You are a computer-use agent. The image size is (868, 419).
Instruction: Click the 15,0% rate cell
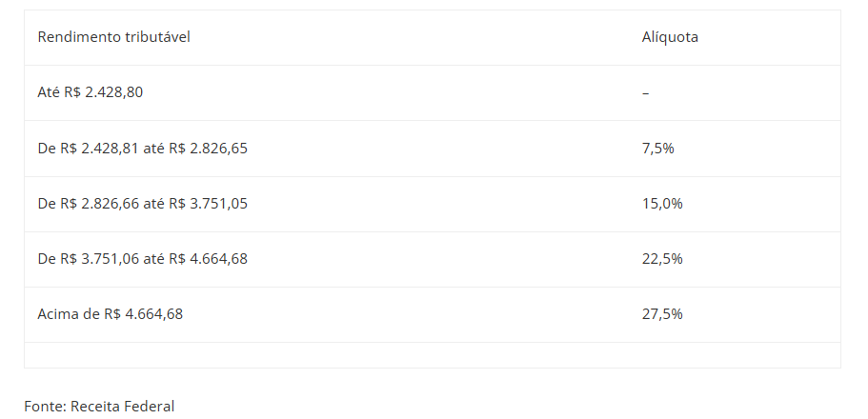coord(662,203)
